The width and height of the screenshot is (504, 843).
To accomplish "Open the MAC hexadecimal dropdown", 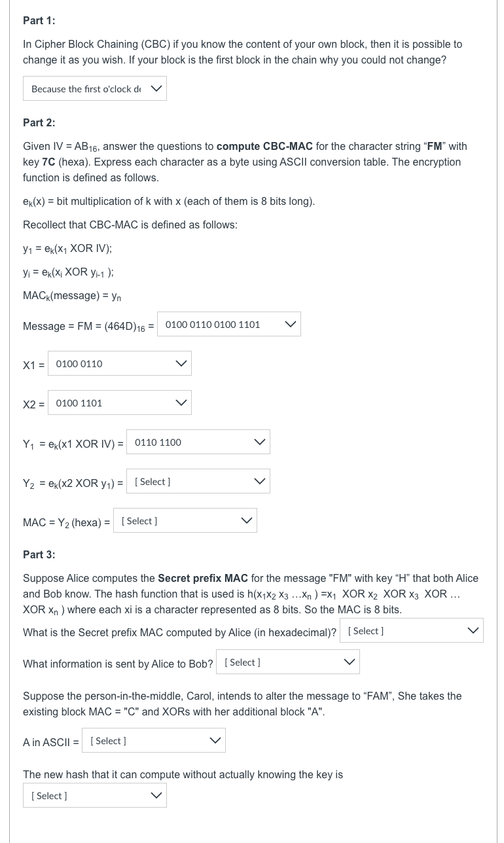I will (x=185, y=520).
